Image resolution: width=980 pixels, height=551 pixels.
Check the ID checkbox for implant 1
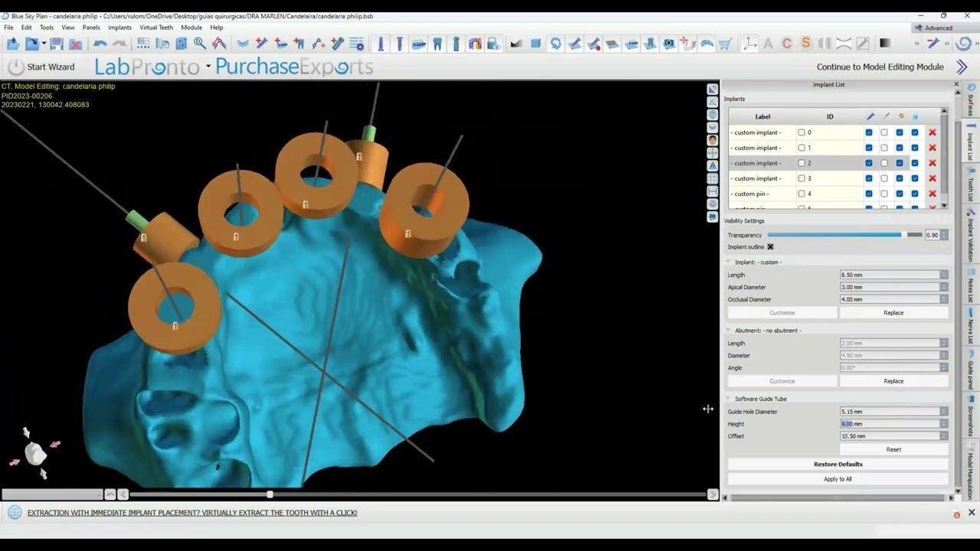point(802,148)
